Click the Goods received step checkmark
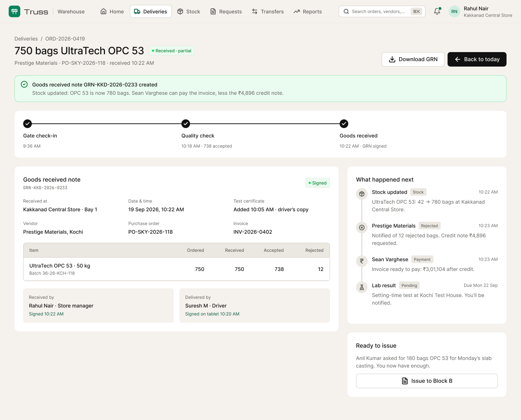Image resolution: width=521 pixels, height=420 pixels. (344, 124)
